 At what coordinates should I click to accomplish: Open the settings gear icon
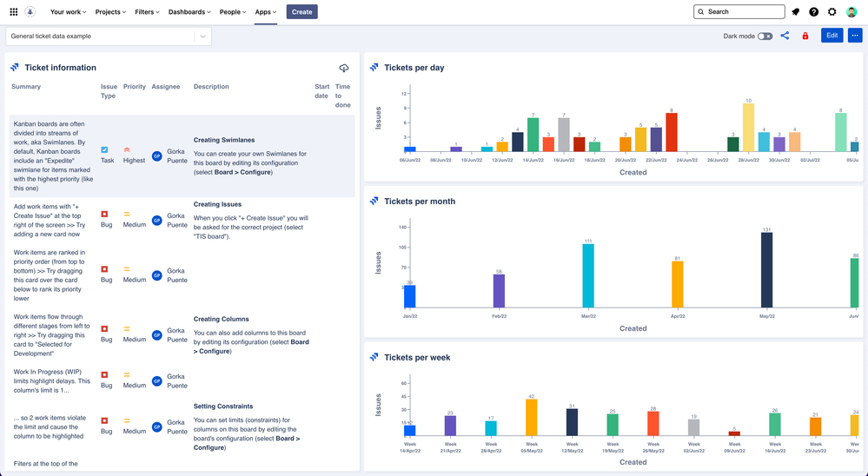pyautogui.click(x=832, y=11)
